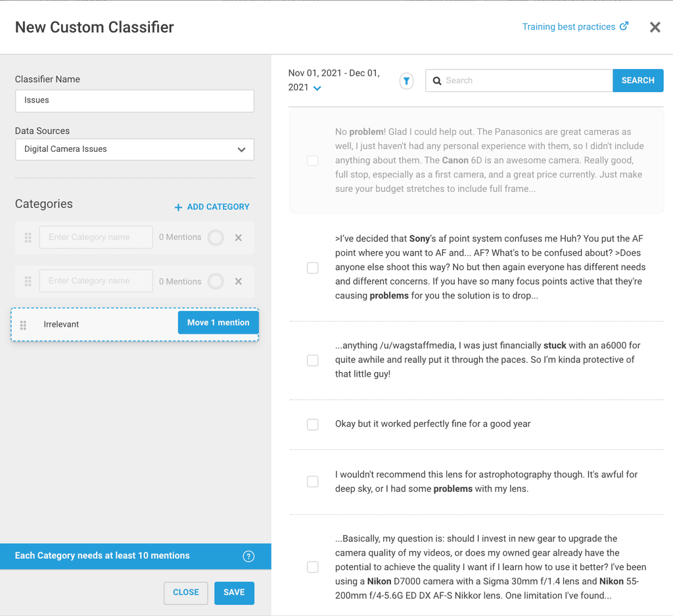
Task: Open Training best practices link
Action: [574, 27]
